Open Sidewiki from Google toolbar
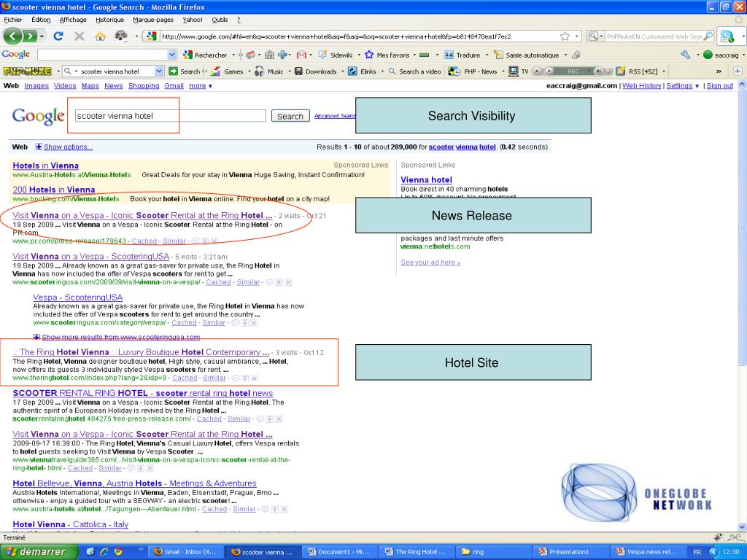The image size is (747, 560). [x=336, y=55]
